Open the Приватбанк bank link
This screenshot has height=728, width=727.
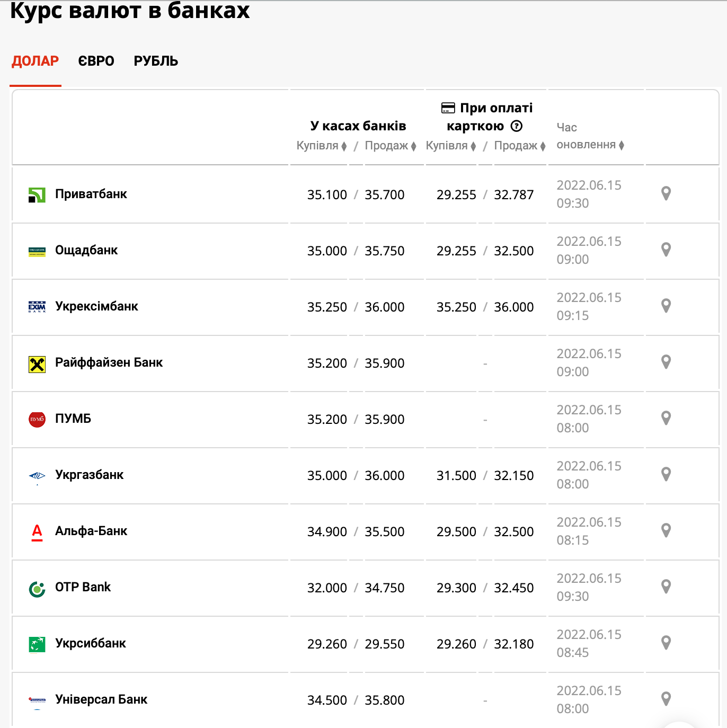coord(91,194)
